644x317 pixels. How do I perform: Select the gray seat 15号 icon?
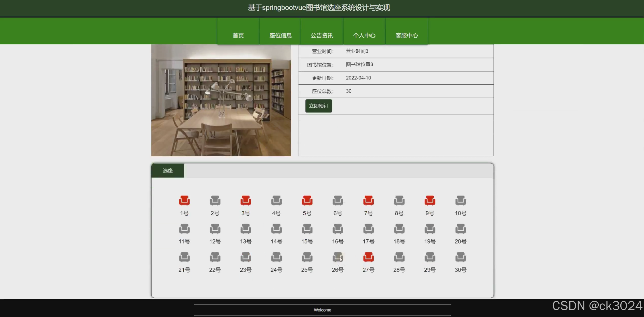[x=307, y=229]
